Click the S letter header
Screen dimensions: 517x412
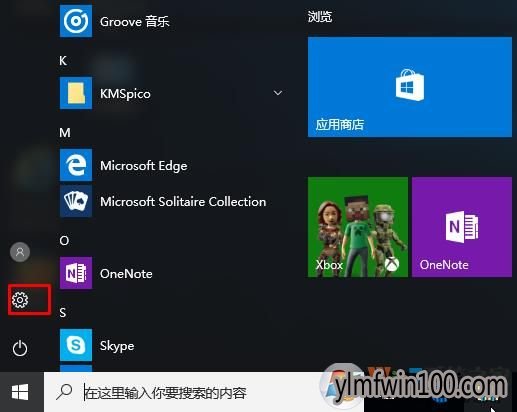(63, 313)
